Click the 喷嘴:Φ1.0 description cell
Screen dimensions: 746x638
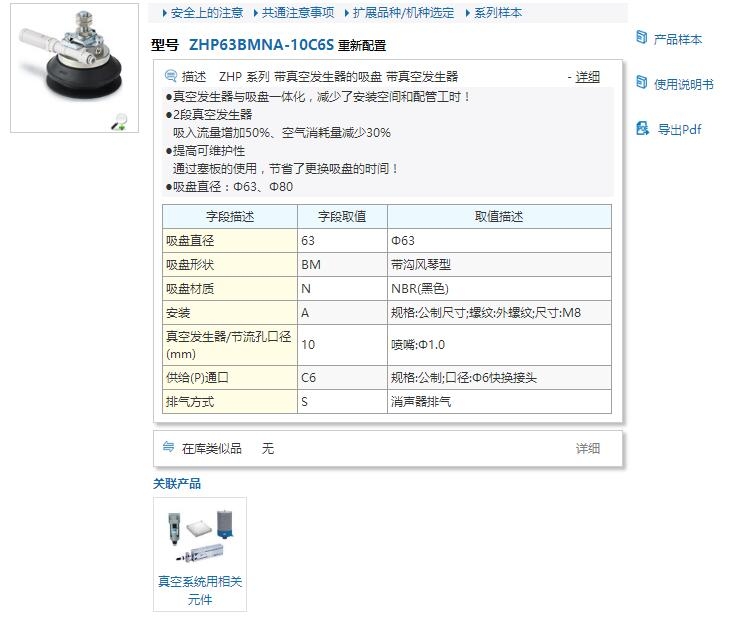click(499, 345)
